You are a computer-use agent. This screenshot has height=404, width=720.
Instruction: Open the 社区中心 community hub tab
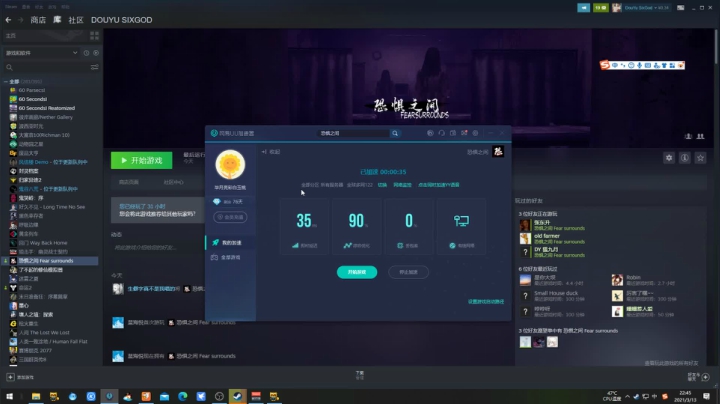[173, 182]
